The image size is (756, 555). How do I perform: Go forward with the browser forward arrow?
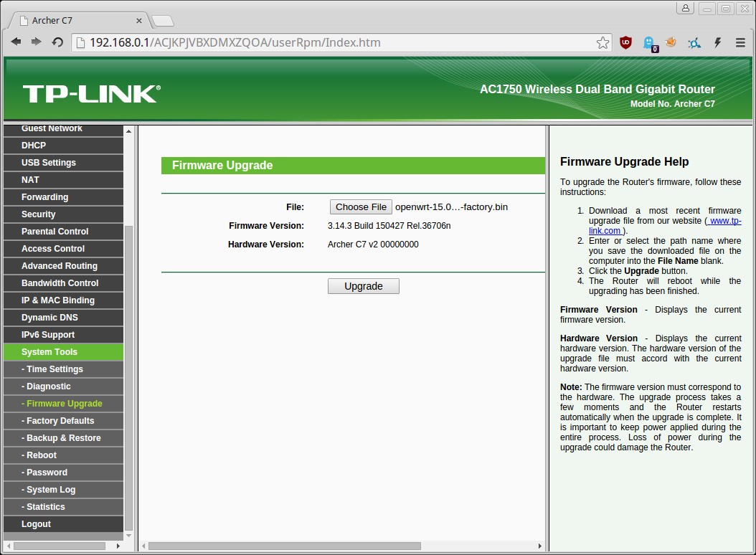coord(36,42)
